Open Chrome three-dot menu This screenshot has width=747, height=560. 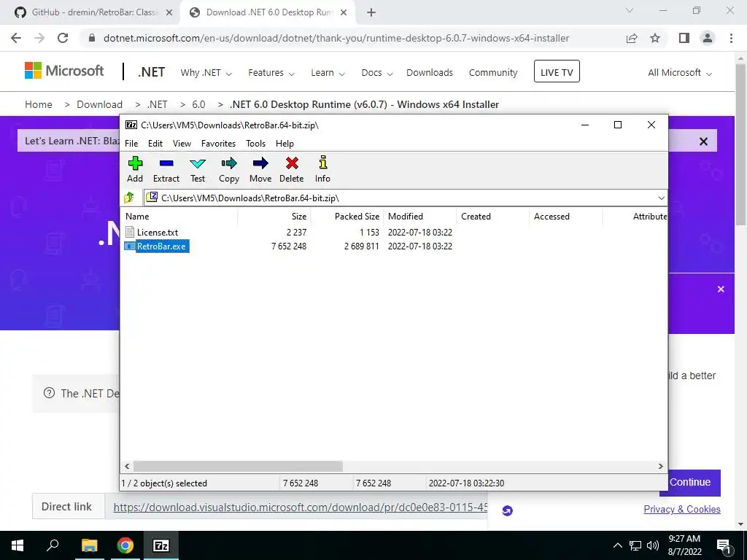pos(731,38)
